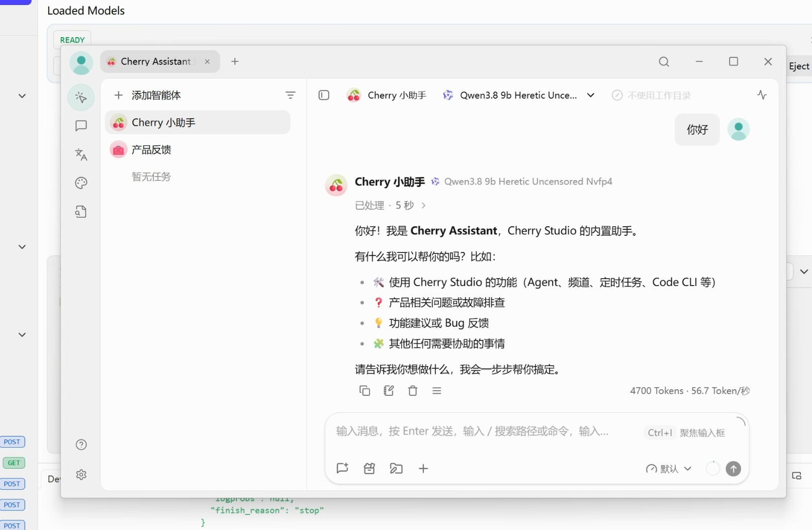Click the folder icon in the input toolbar
812x530 pixels.
[x=396, y=469]
